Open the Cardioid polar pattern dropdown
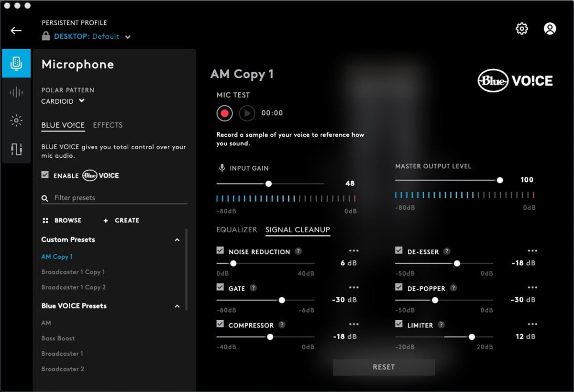Image resolution: width=574 pixels, height=392 pixels. point(63,101)
